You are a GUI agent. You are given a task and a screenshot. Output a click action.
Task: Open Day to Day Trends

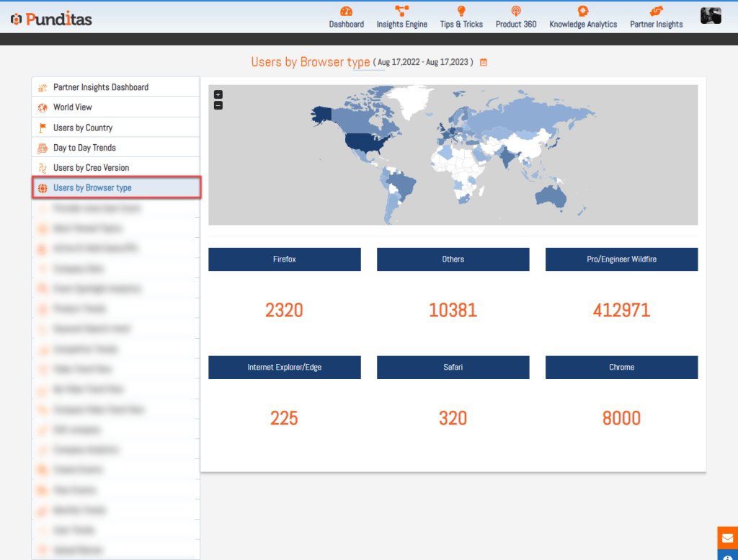tap(84, 148)
